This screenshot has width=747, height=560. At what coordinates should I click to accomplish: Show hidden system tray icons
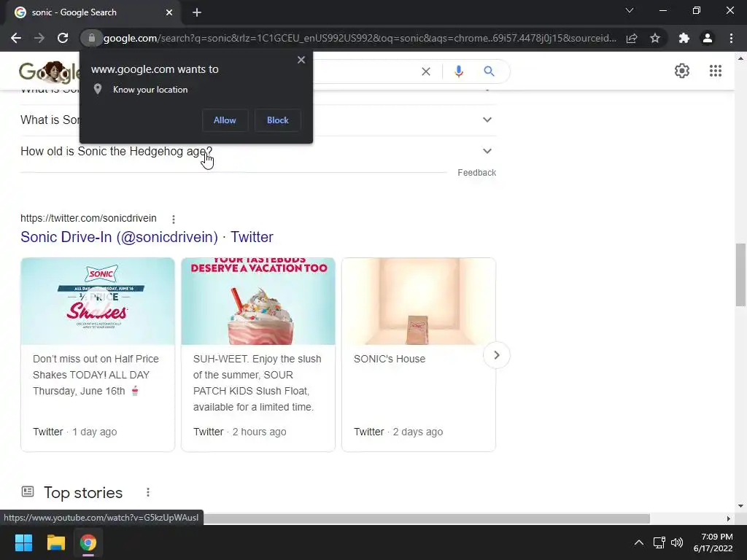[x=639, y=542]
